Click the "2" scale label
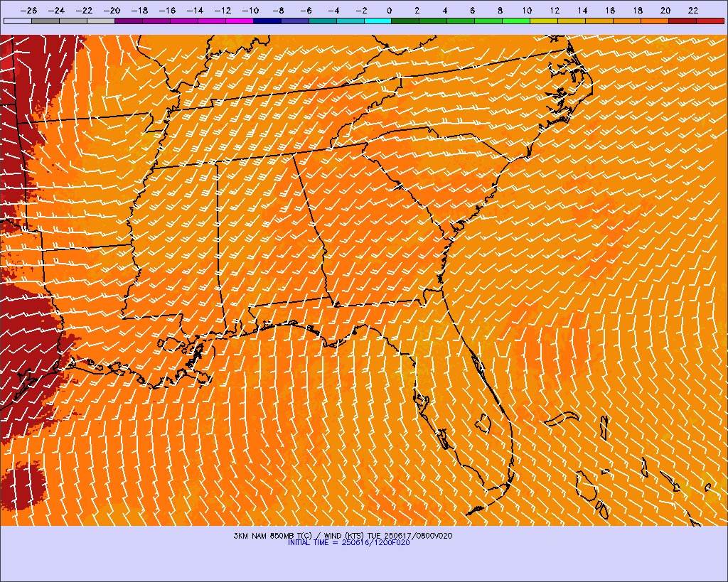728x582 pixels. point(417,11)
